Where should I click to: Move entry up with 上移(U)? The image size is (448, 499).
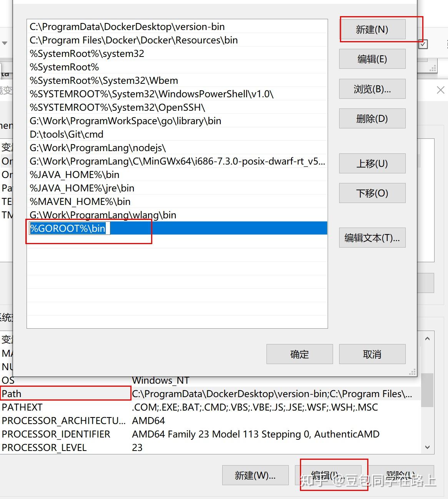372,163
